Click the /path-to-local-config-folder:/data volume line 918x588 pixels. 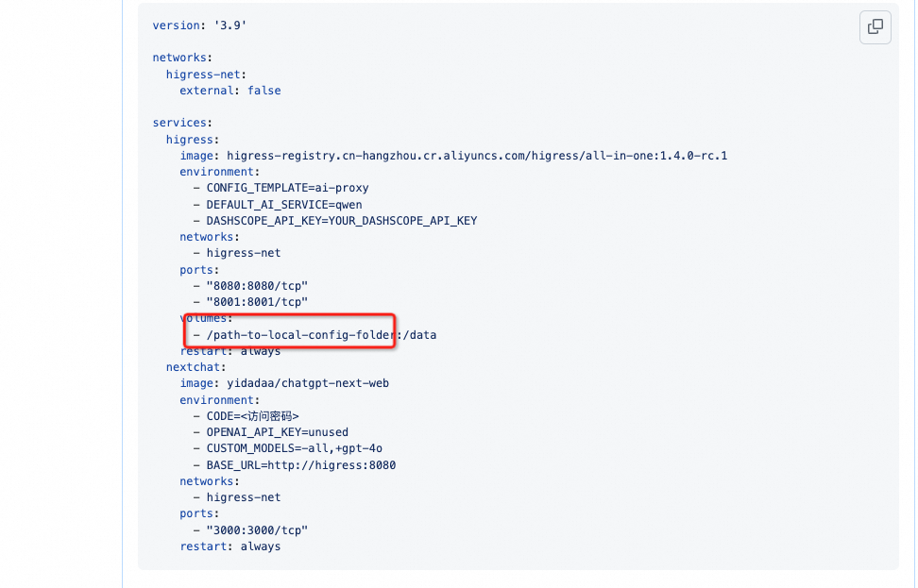click(315, 335)
